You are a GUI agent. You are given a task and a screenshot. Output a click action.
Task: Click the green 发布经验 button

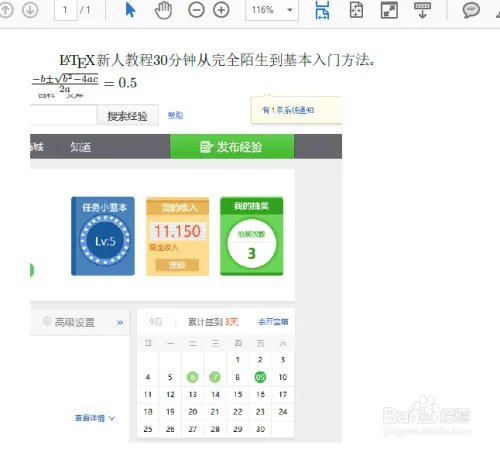(232, 147)
